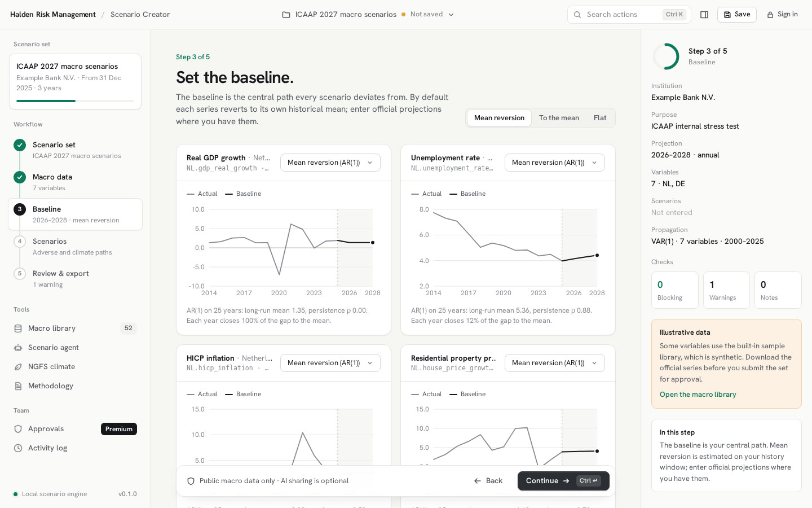Click the NGFS climate leaf icon
This screenshot has height=508, width=812.
(x=18, y=367)
